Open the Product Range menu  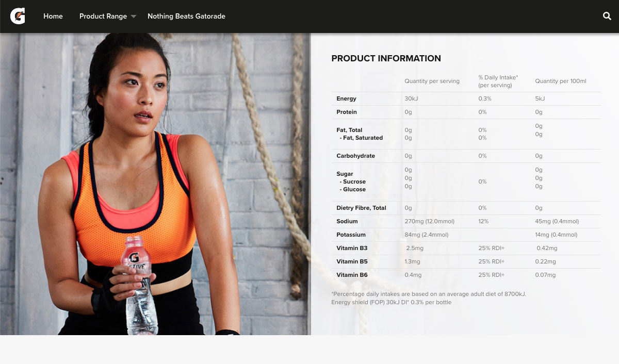[103, 16]
